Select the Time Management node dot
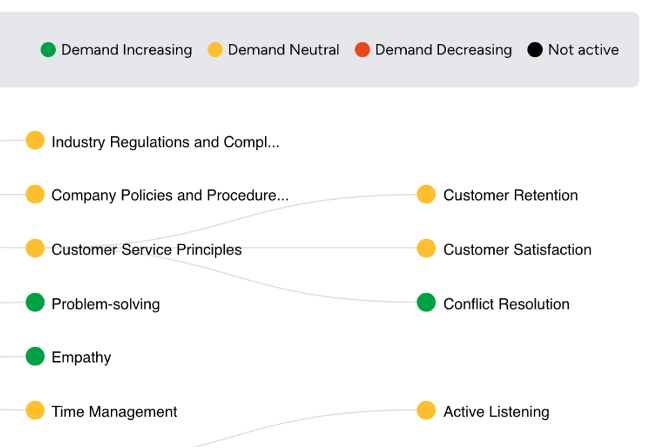The width and height of the screenshot is (650, 448). coord(35,410)
